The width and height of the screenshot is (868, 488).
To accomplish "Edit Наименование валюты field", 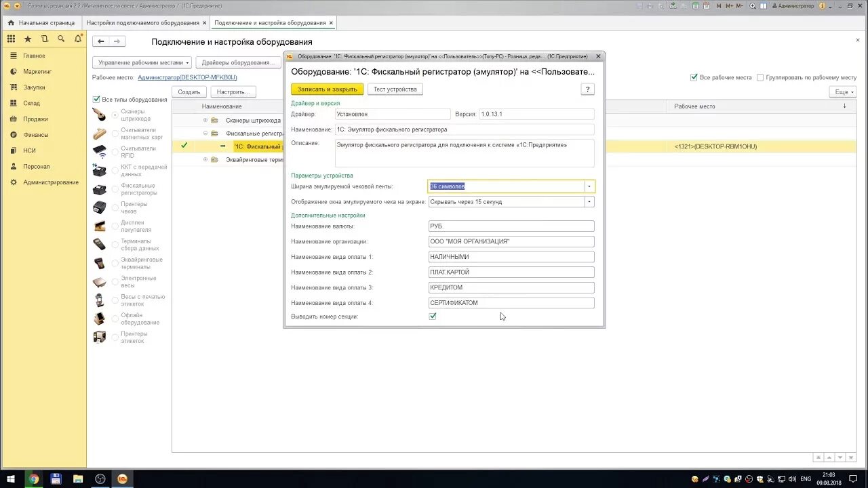I will tap(511, 226).
